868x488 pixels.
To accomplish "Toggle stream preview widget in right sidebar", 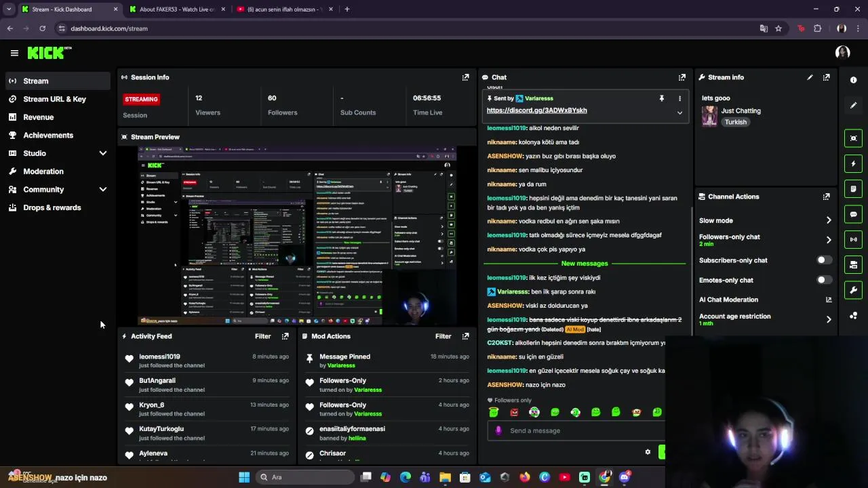I will click(x=853, y=138).
